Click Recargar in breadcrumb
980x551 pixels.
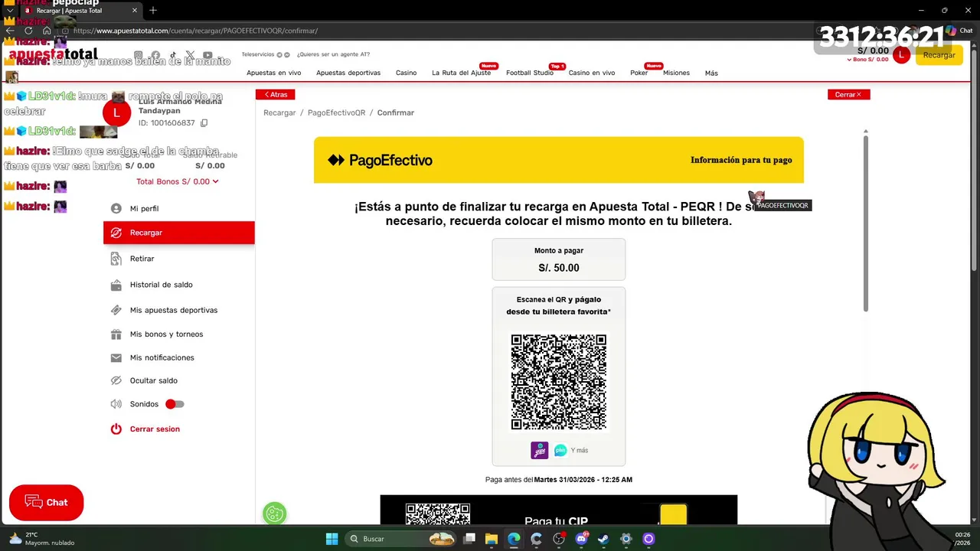click(279, 112)
